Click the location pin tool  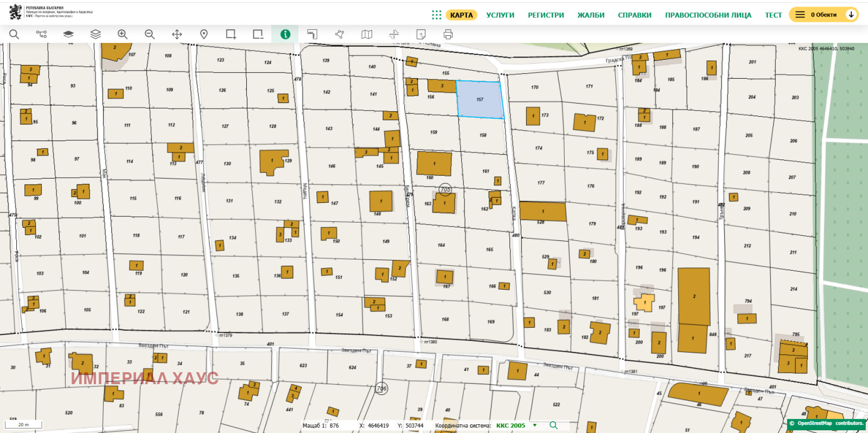[x=204, y=34]
